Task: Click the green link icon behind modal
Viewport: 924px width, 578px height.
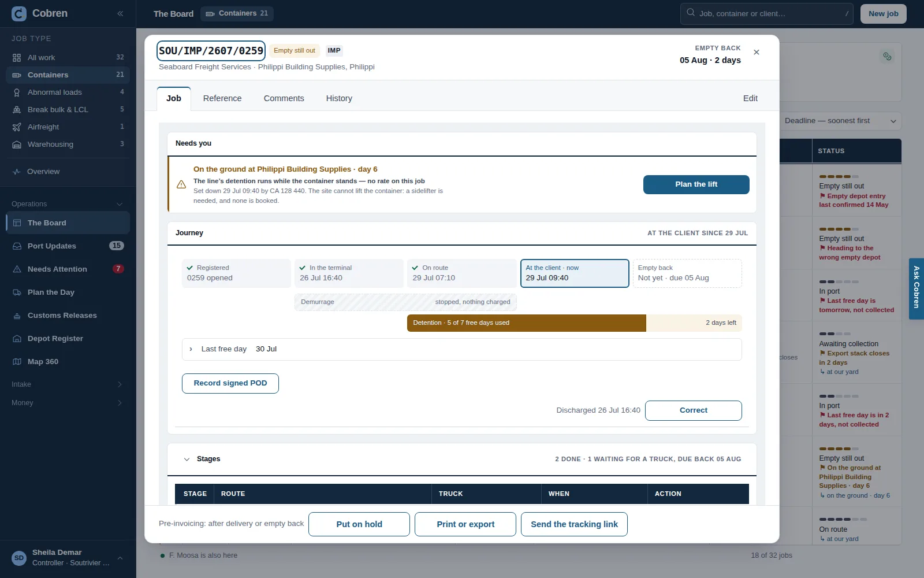Action: pyautogui.click(x=887, y=56)
